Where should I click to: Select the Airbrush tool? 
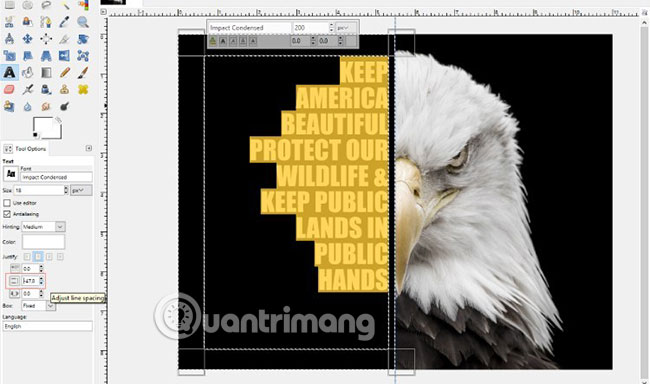click(x=27, y=89)
